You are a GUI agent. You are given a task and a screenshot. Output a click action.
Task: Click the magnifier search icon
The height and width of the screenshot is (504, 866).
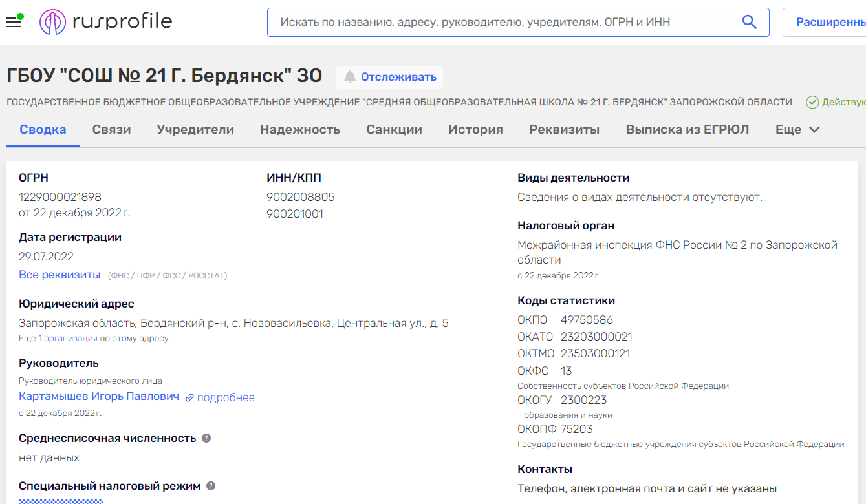(749, 22)
